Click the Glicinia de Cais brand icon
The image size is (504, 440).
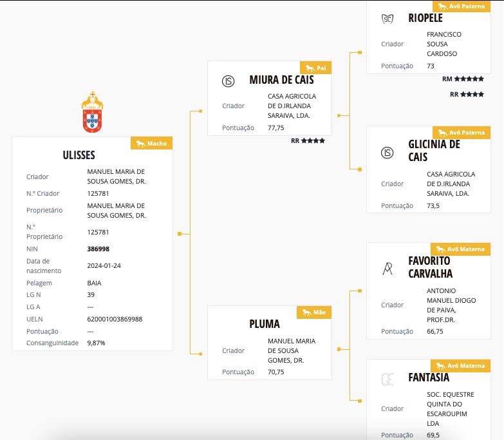point(387,153)
